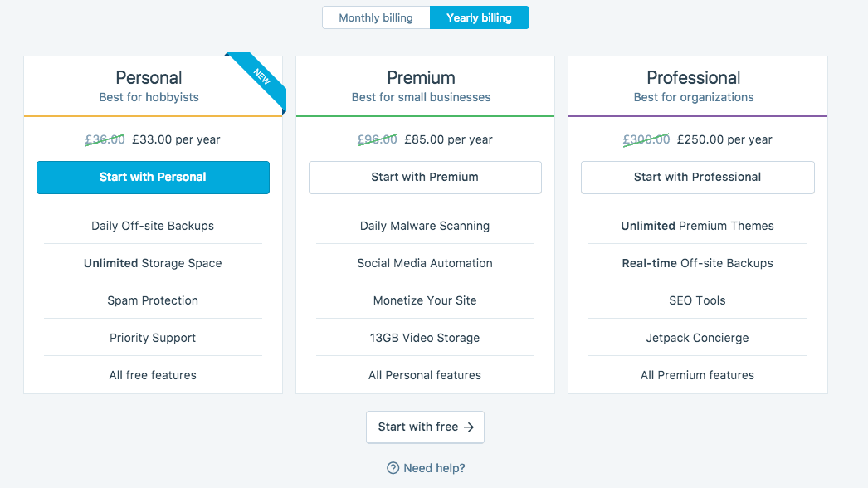Select the Premium plan heading
Image resolution: width=868 pixels, height=488 pixels.
(422, 77)
